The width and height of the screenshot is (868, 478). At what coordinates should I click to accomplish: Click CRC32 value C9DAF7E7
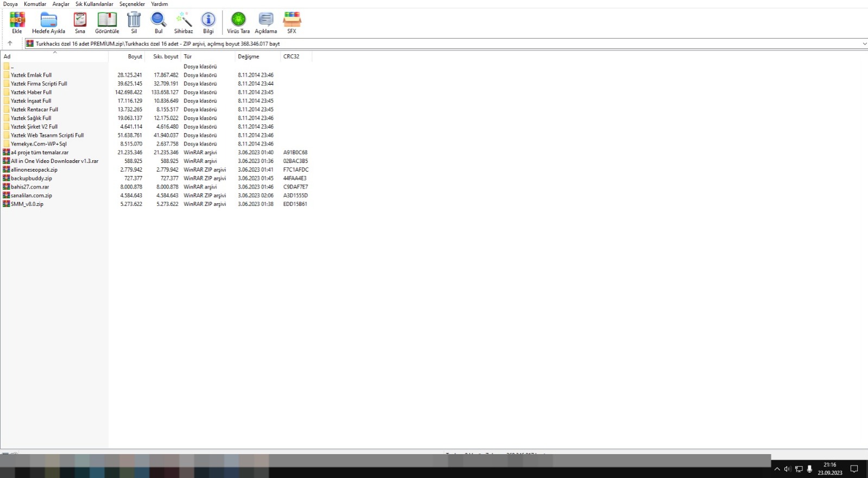pos(295,187)
